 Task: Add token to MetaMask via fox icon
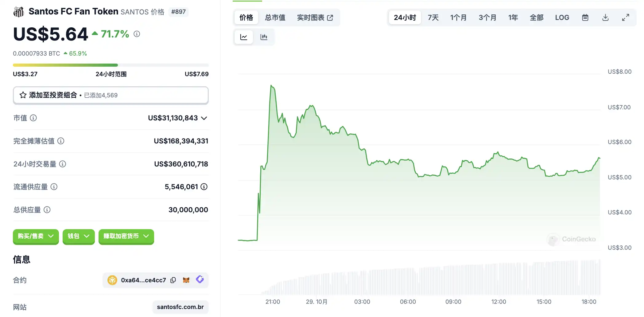tap(186, 280)
